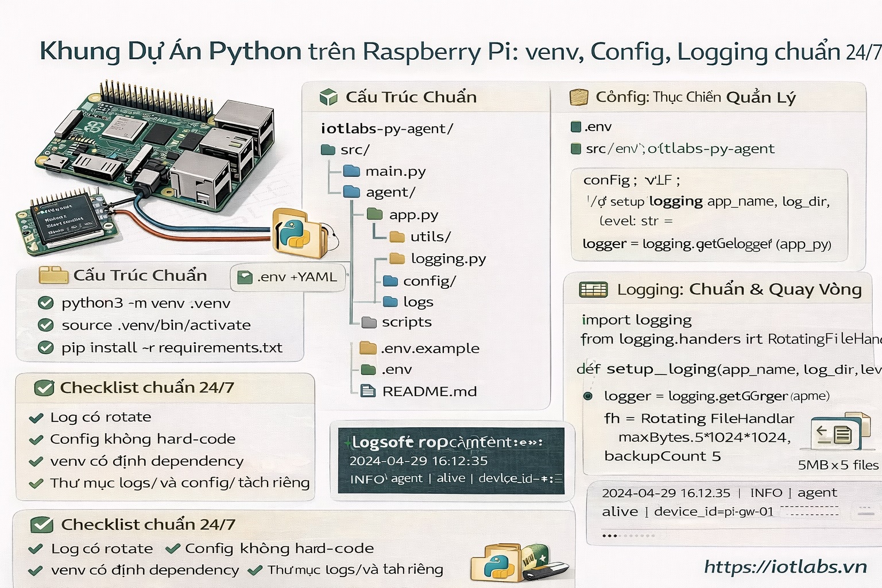Open the https://iotlabs.vn link
Viewport: 882px width, 588px height.
785,567
